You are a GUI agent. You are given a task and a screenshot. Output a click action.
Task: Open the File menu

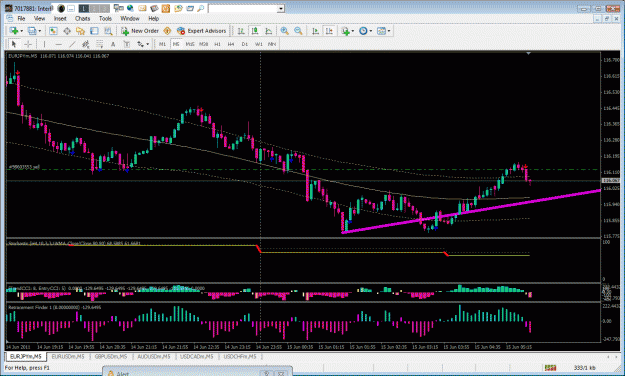click(x=21, y=18)
